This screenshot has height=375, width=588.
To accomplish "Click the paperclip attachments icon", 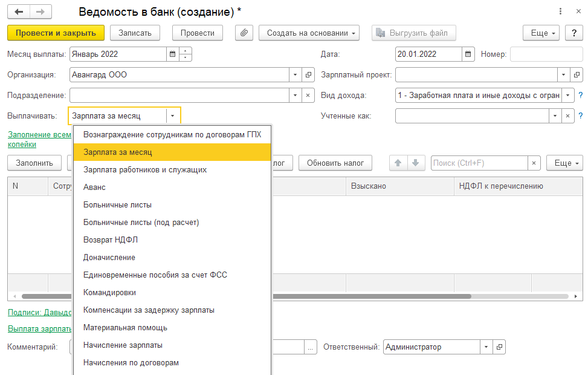I will point(244,33).
